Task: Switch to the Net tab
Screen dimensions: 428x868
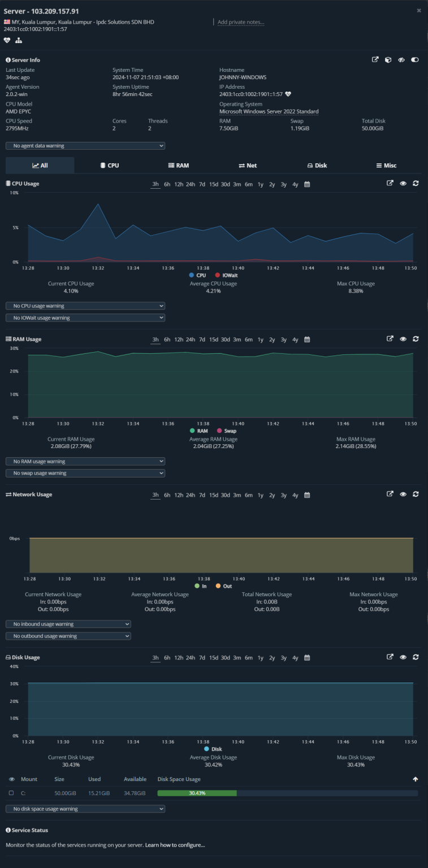Action: (x=247, y=166)
